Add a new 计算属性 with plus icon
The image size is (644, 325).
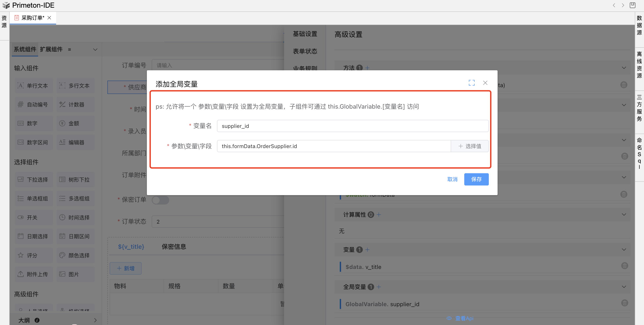[379, 215]
